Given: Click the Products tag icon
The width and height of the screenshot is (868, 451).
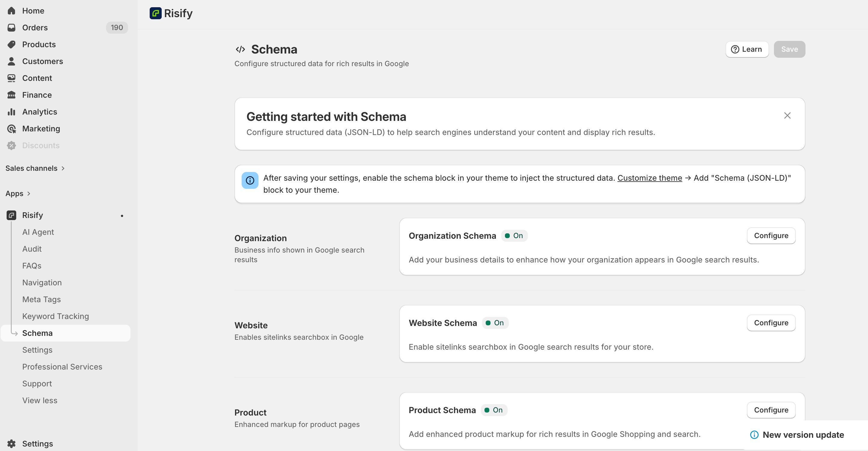Looking at the screenshot, I should pyautogui.click(x=11, y=44).
